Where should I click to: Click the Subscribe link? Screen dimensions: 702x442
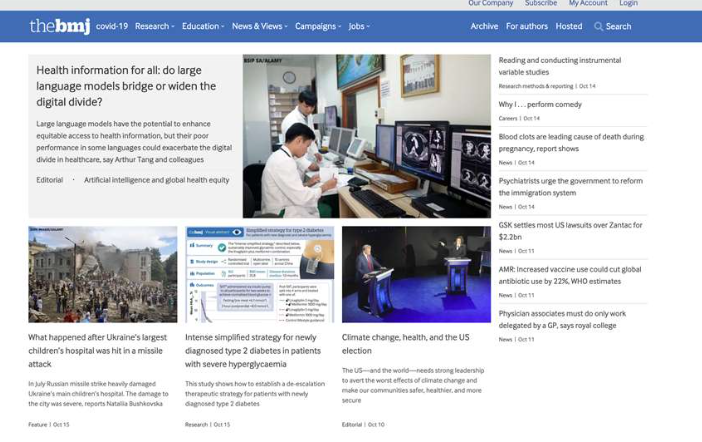click(541, 3)
